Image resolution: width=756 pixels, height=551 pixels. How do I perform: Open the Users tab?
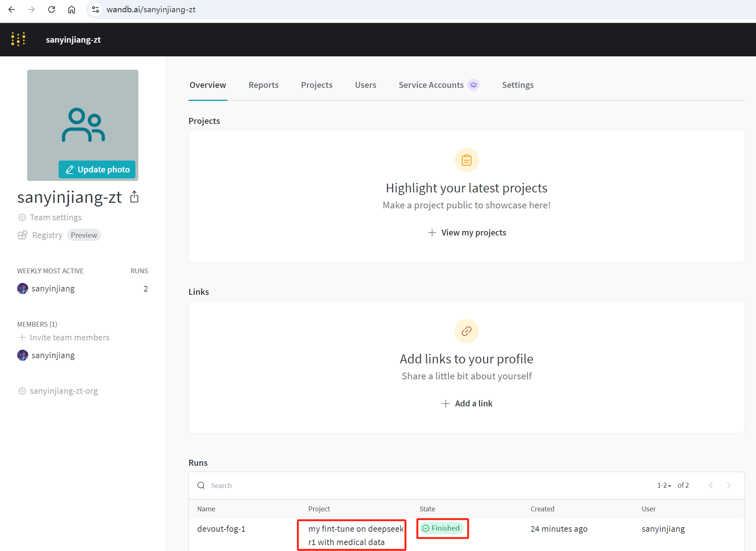click(x=365, y=85)
